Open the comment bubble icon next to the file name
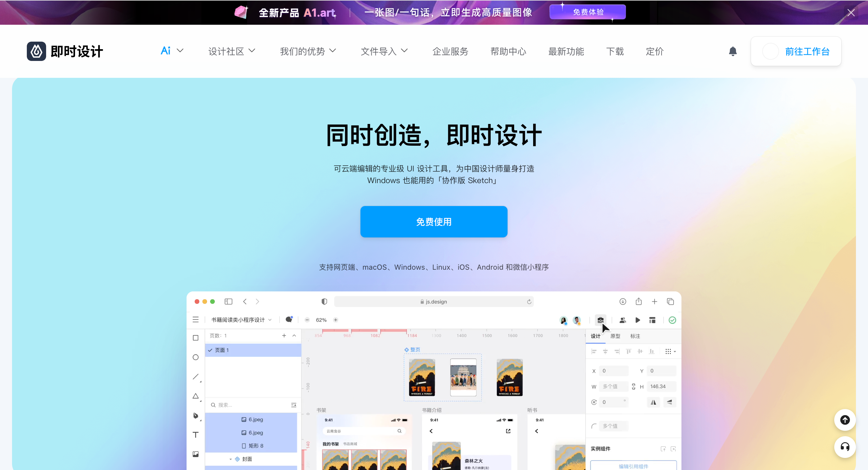This screenshot has width=868, height=470. [289, 320]
